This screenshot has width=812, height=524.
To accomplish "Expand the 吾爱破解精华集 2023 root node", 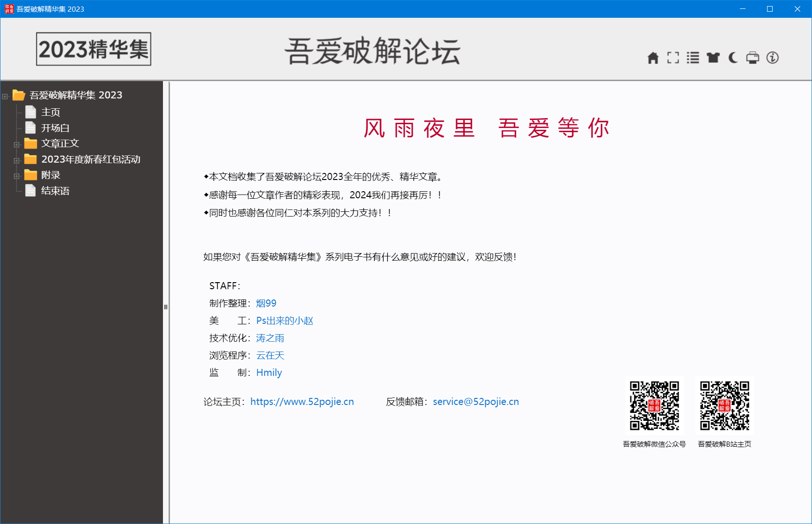I will pos(5,96).
